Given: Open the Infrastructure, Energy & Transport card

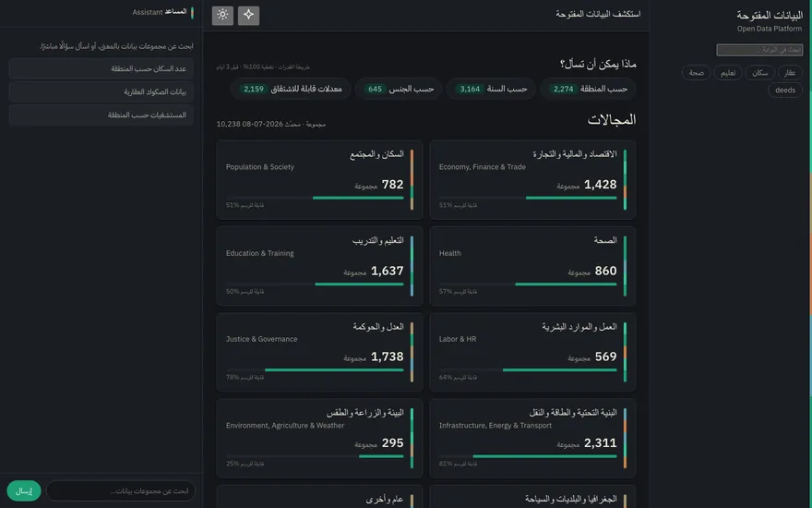Looking at the screenshot, I should pos(532,438).
